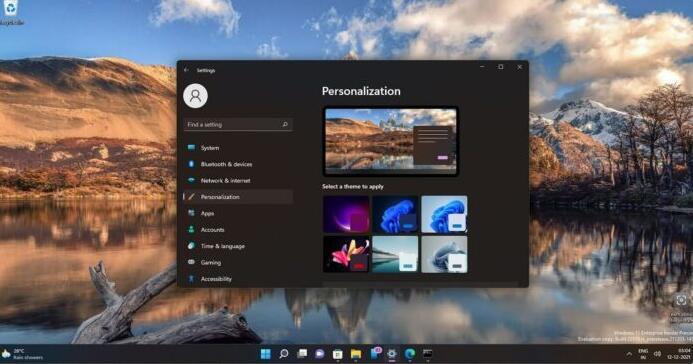Screen dimensions: 693x364
Task: Open the Windows Start menu
Action: [266, 354]
